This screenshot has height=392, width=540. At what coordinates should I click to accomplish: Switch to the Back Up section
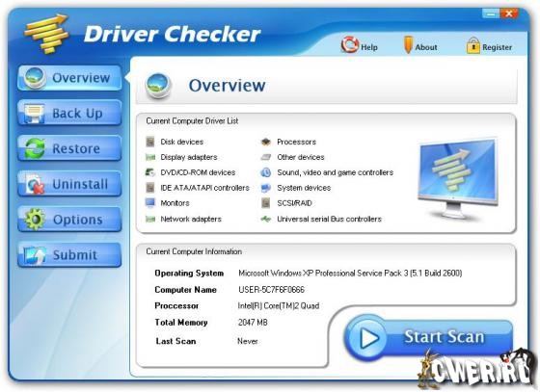click(69, 113)
